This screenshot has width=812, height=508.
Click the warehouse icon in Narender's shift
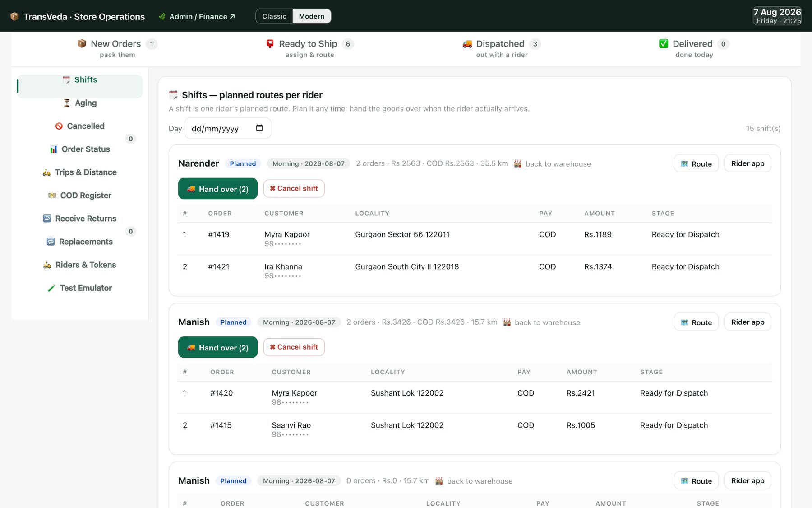tap(518, 163)
